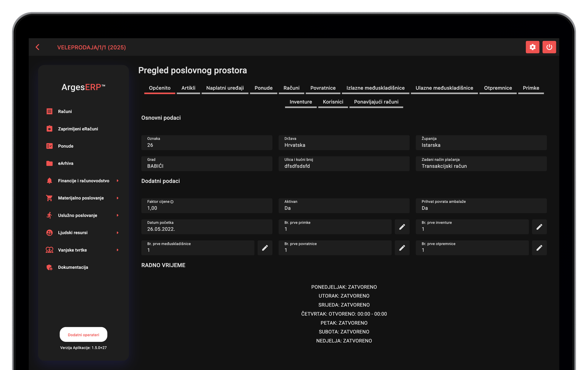The height and width of the screenshot is (370, 588).
Task: Expand the Vanjske tvrtke submenu arrow
Action: (118, 250)
